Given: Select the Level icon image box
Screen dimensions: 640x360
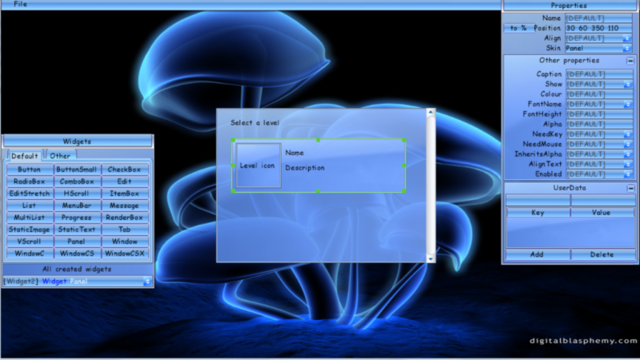Looking at the screenshot, I should tap(258, 165).
